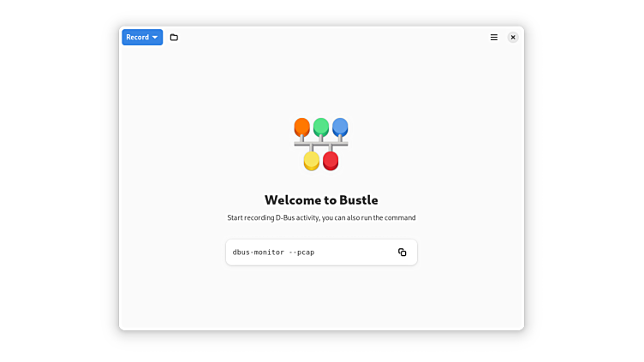Open the hamburger main menu
The height and width of the screenshot is (362, 644).
pos(493,38)
